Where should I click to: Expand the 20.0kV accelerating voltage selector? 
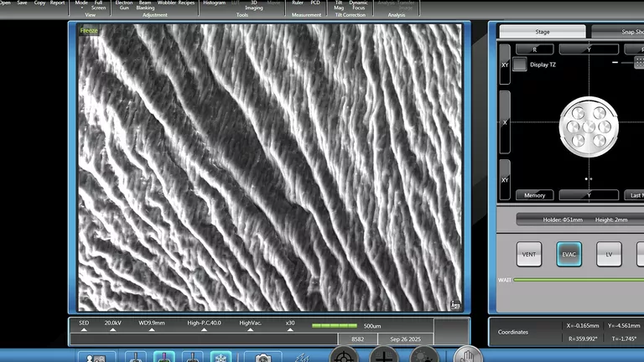tap(113, 326)
